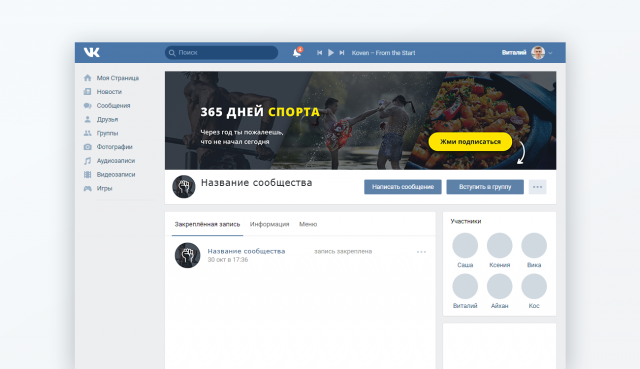
Task: Click the Друзья person icon
Action: pos(87,119)
